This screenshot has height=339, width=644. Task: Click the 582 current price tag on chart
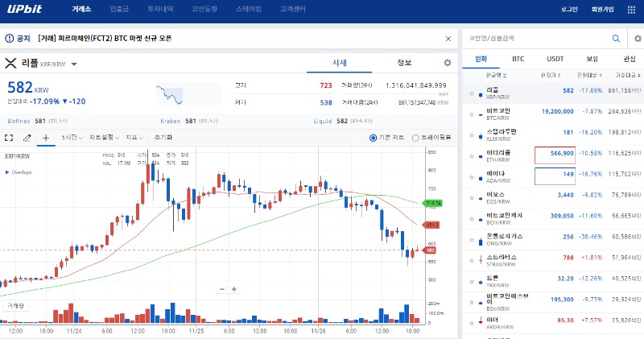430,250
